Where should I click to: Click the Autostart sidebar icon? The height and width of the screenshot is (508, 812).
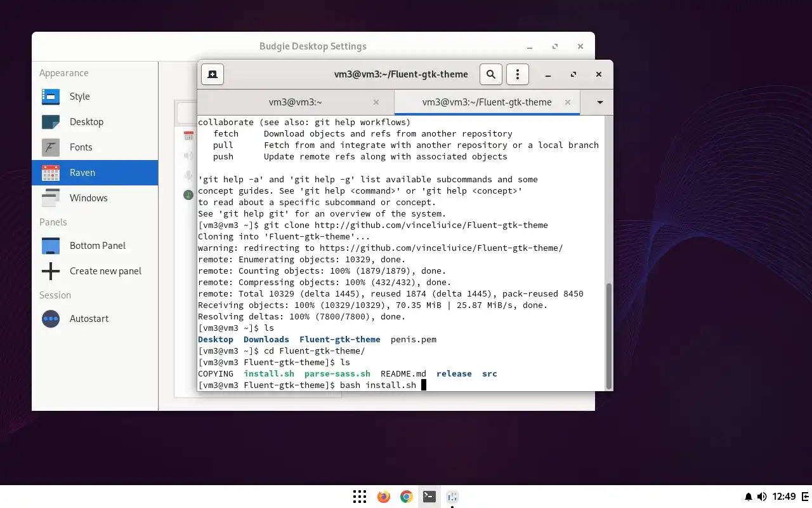pos(51,319)
